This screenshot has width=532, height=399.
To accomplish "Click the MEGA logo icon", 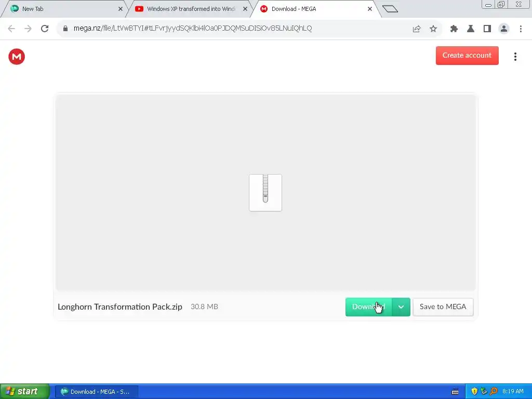I will 17,57.
